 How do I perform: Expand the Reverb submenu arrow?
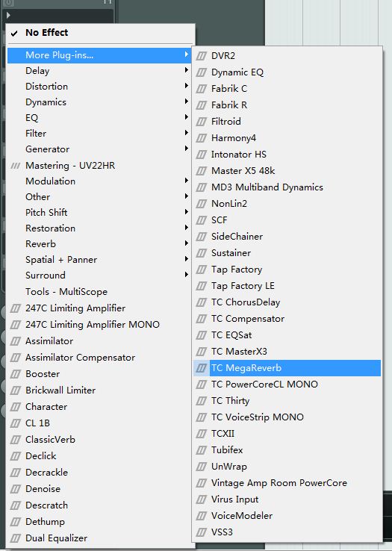187,243
